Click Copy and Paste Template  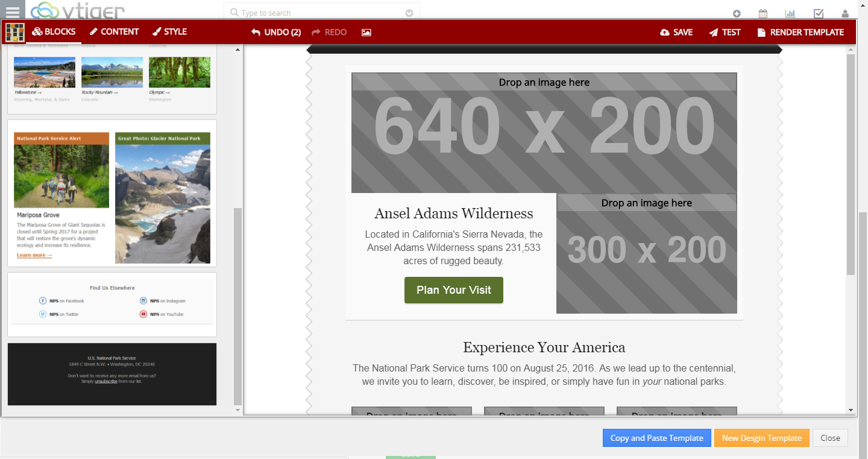click(657, 438)
